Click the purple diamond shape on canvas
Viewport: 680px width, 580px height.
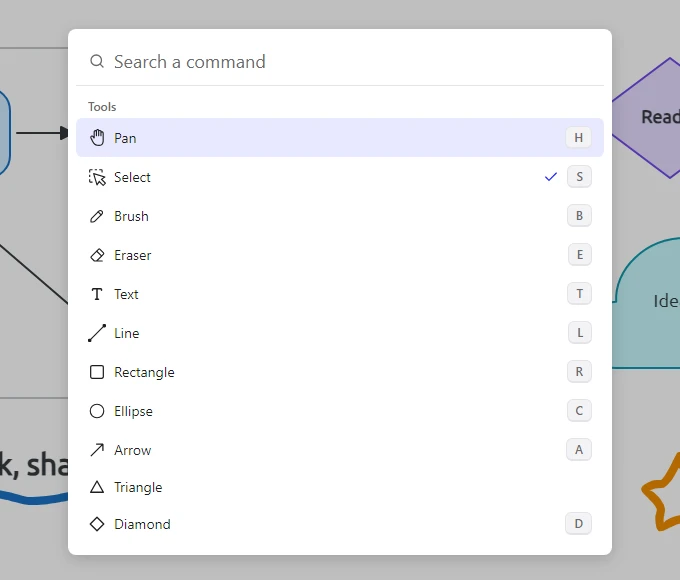648,118
